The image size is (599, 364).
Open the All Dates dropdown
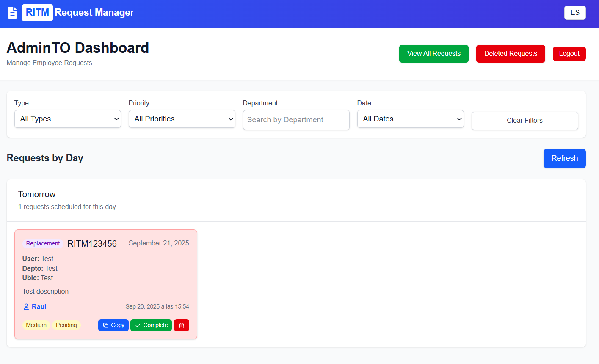coord(411,119)
